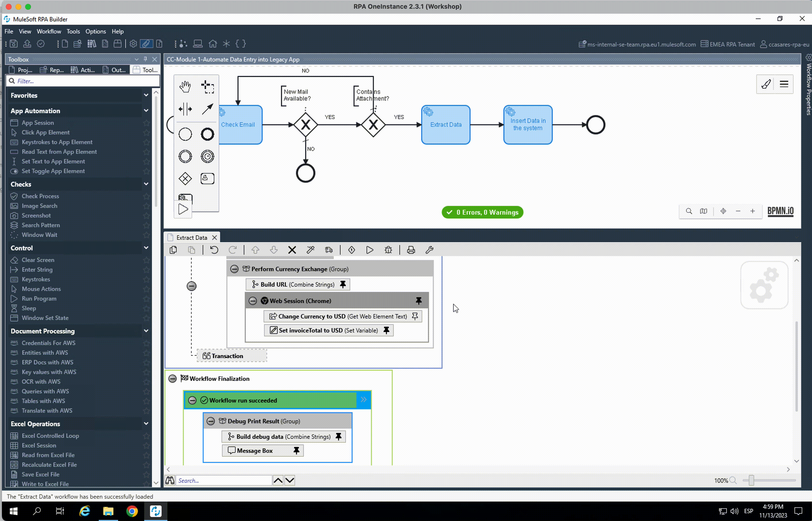This screenshot has height=521, width=812.
Task: Toggle pin on Change Currency to USD
Action: 415,316
